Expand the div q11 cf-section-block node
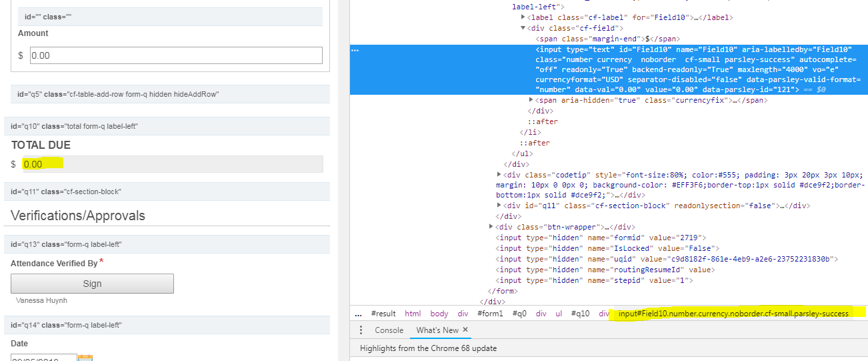Screen dimensions: 868x361 [x=499, y=206]
